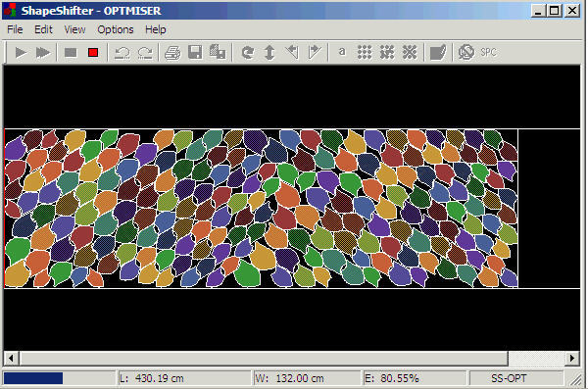Click the horizontal scrollbar thumb
This screenshot has height=389, width=588.
point(264,358)
